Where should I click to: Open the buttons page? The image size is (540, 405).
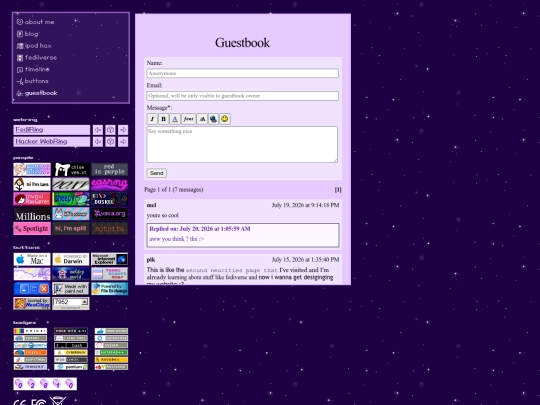pyautogui.click(x=32, y=81)
